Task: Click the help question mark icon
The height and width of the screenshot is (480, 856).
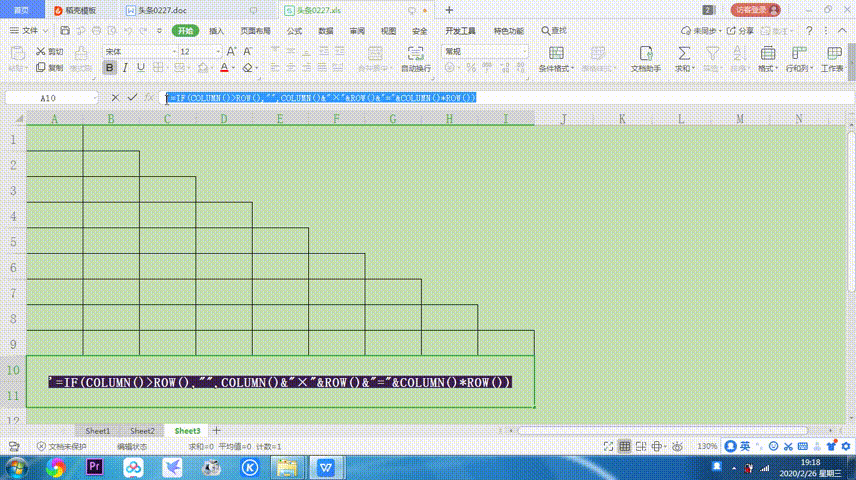Action: coord(809,31)
